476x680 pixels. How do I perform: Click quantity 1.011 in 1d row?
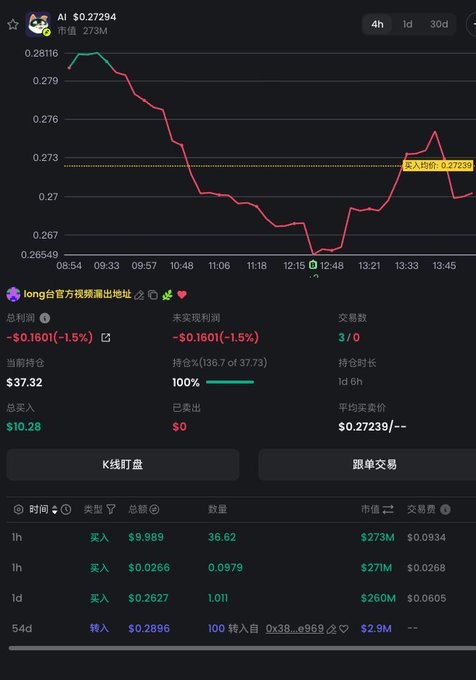pyautogui.click(x=218, y=598)
